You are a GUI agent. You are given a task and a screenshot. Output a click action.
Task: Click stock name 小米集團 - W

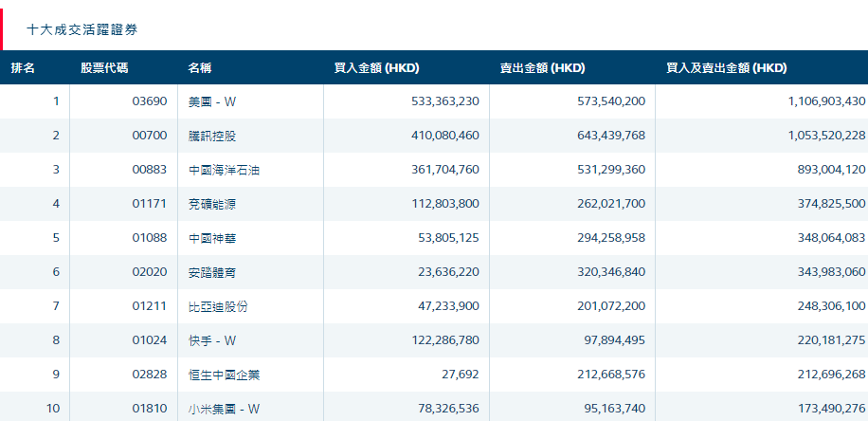click(x=225, y=409)
